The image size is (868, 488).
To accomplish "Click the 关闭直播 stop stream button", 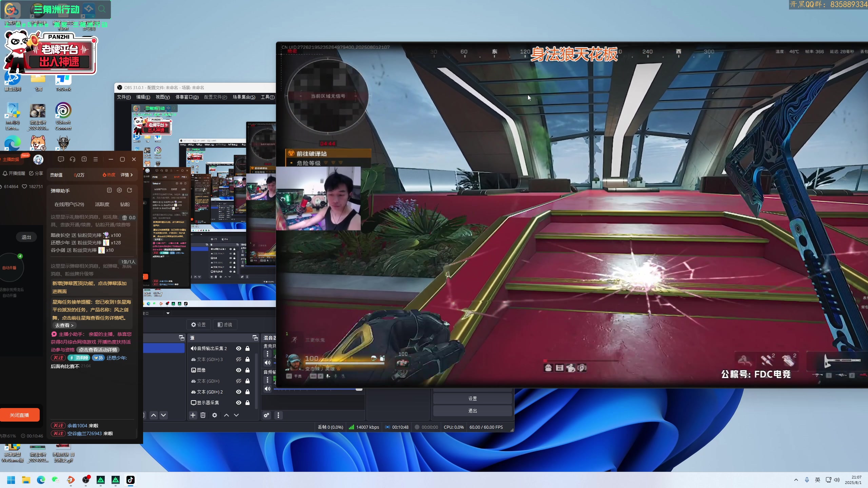I will [x=19, y=415].
